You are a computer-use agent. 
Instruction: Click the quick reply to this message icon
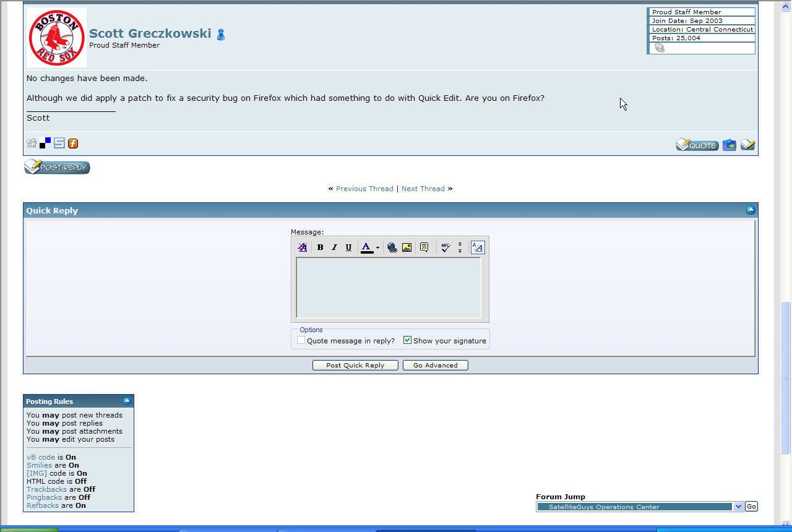pos(747,145)
